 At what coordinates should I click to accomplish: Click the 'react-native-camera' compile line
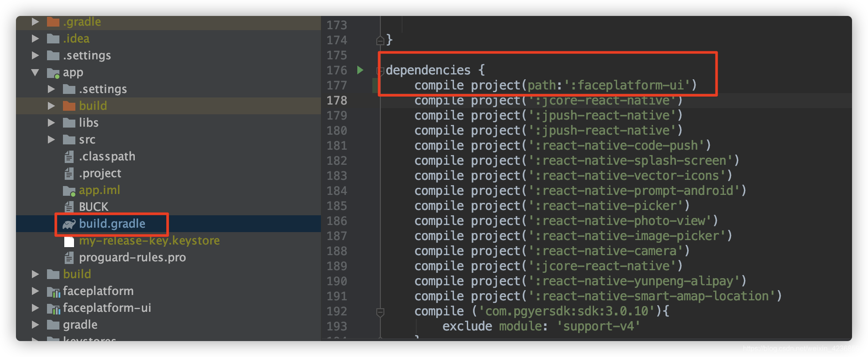tap(552, 251)
